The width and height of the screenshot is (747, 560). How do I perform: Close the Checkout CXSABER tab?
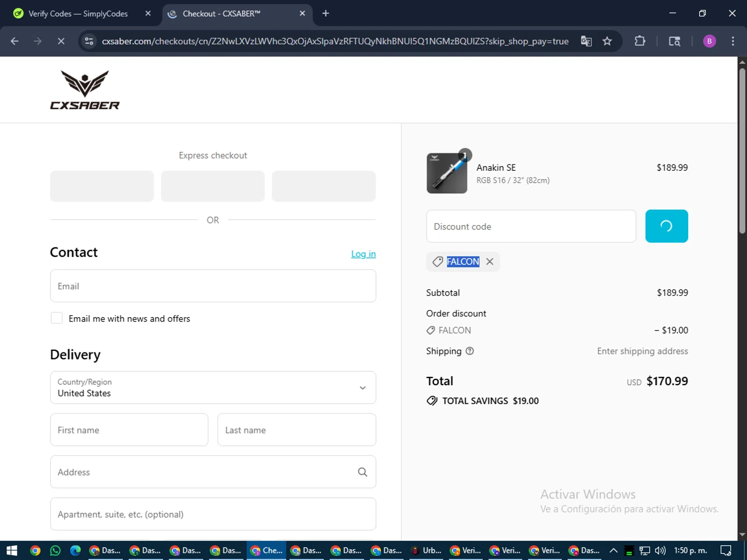pyautogui.click(x=302, y=13)
